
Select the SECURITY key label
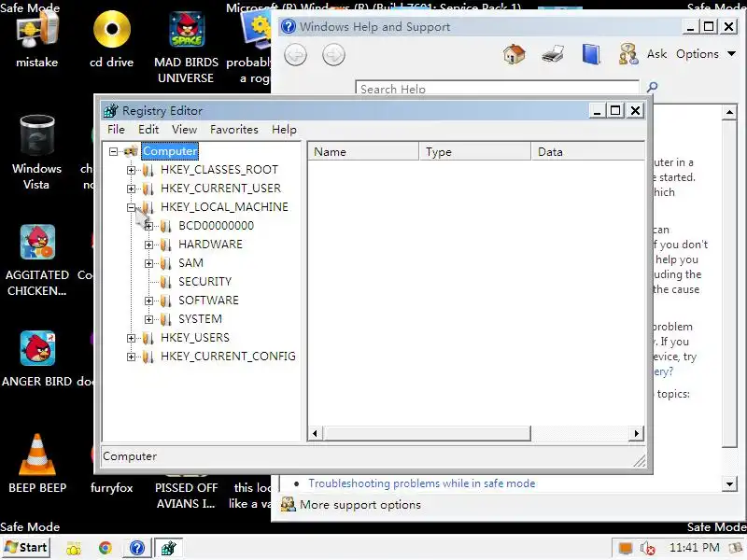204,282
